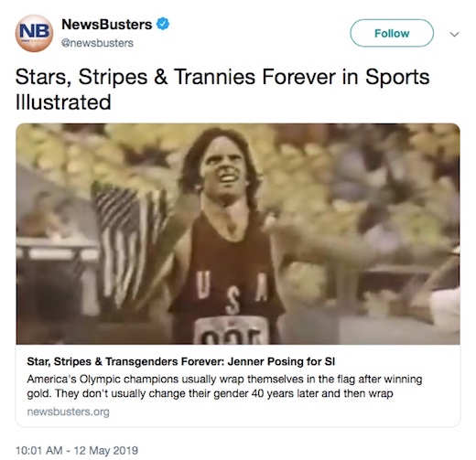Open the linked article preview photo
This screenshot has width=476, height=460.
tap(238, 234)
